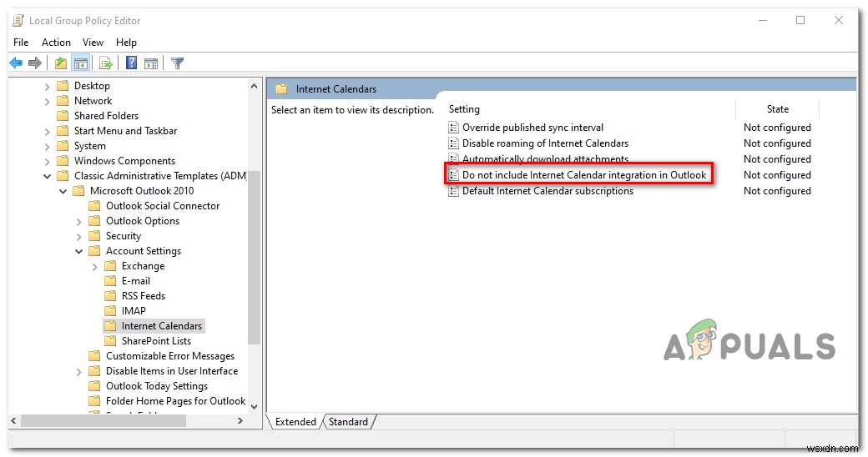This screenshot has height=457, width=868.
Task: Expand the Start Menu and Taskbar node
Action: click(x=47, y=131)
